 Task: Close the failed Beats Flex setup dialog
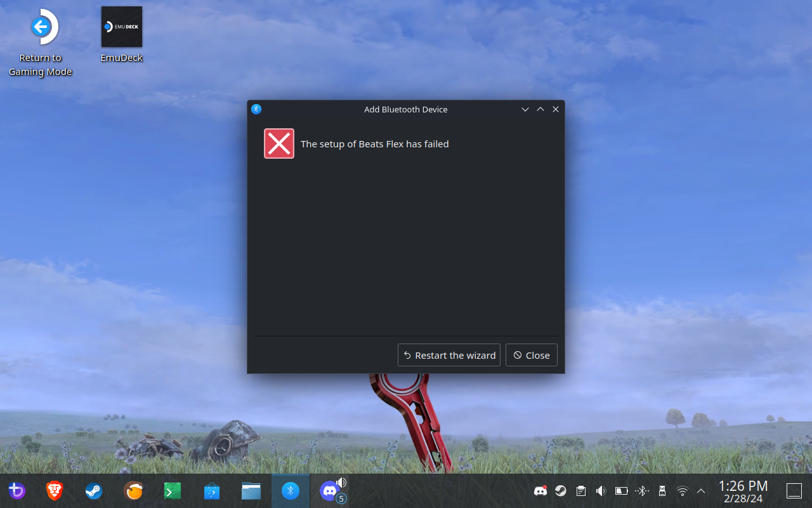(532, 355)
